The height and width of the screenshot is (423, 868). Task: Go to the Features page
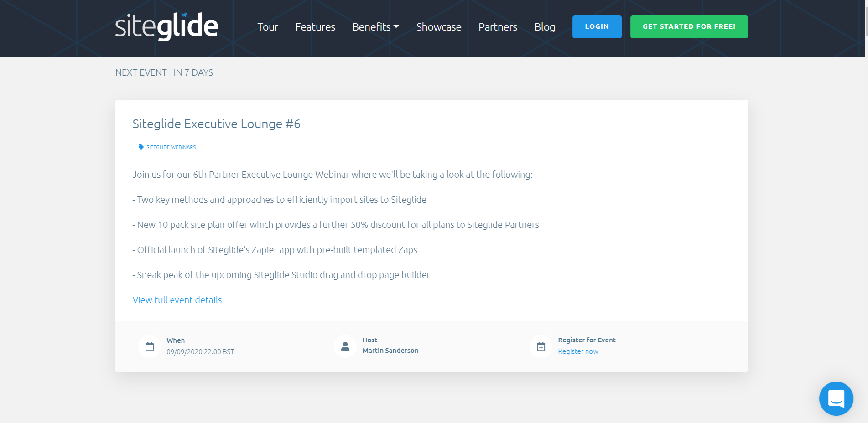point(315,27)
